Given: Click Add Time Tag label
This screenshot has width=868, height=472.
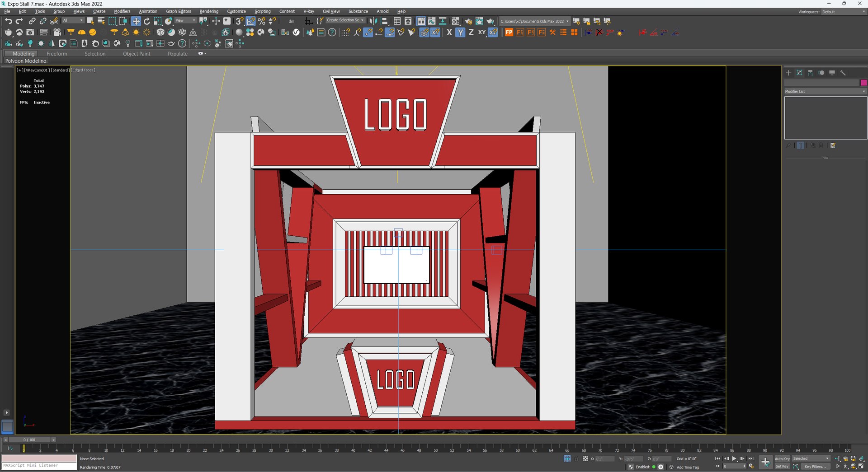Looking at the screenshot, I should click(x=688, y=467).
